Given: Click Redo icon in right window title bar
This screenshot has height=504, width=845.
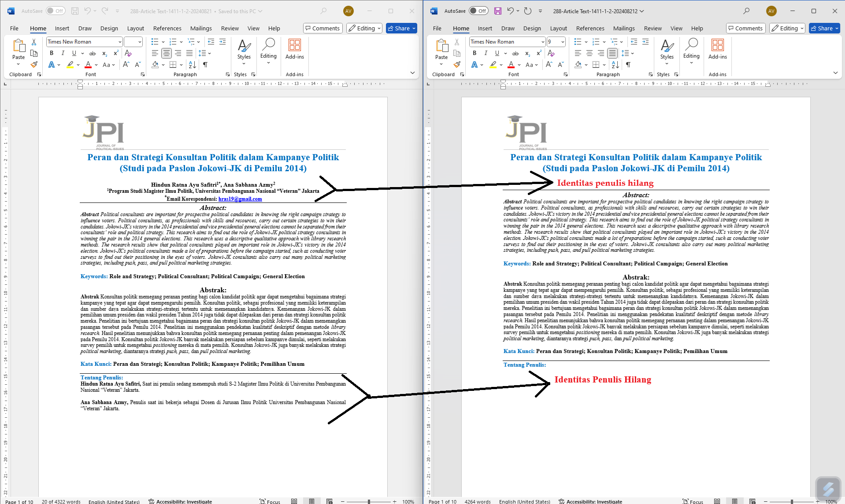Looking at the screenshot, I should [x=528, y=11].
